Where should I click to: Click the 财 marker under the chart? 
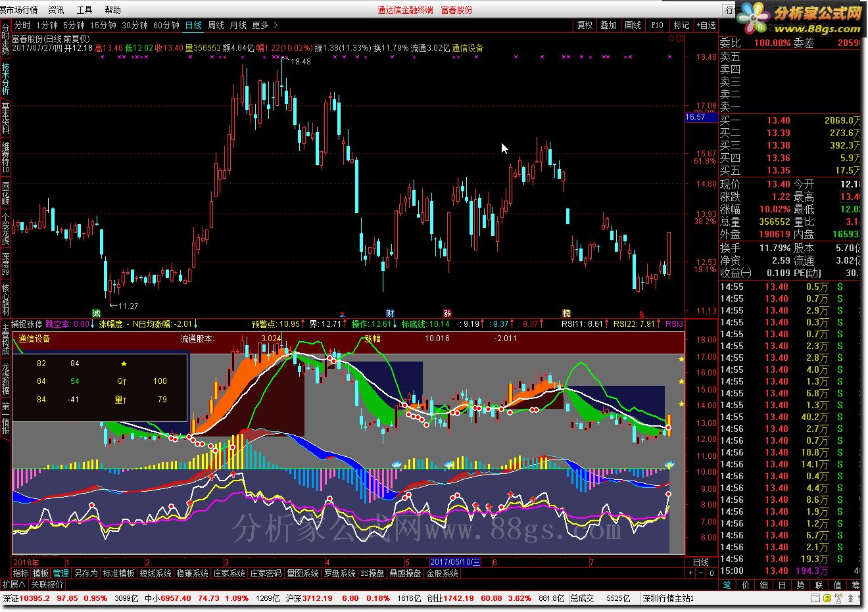(390, 313)
